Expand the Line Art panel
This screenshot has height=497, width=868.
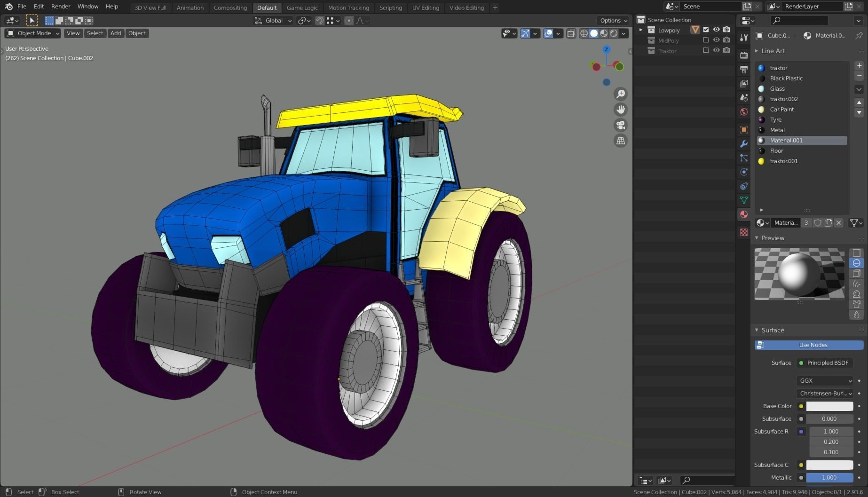coord(757,51)
